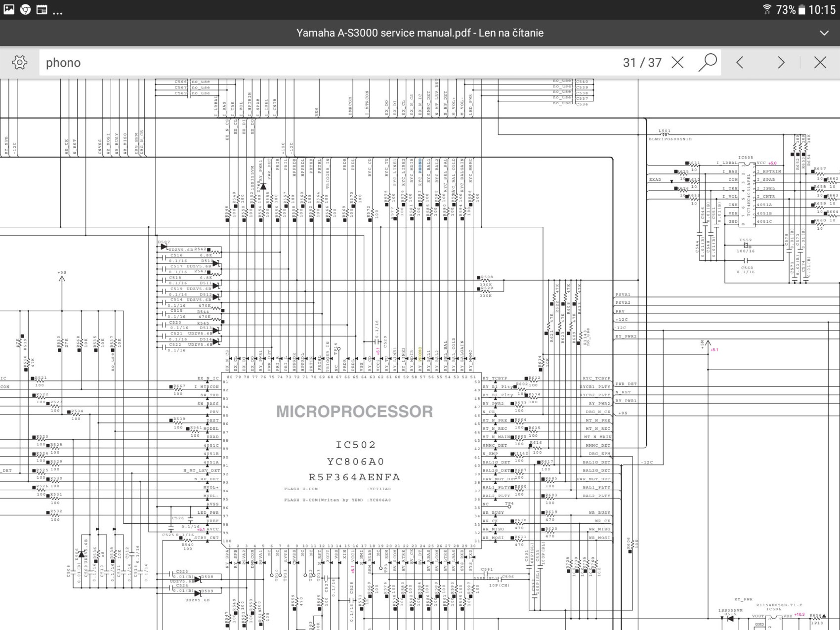Viewport: 840px width, 630px height.
Task: Tap the IC502 chip label
Action: point(356,445)
